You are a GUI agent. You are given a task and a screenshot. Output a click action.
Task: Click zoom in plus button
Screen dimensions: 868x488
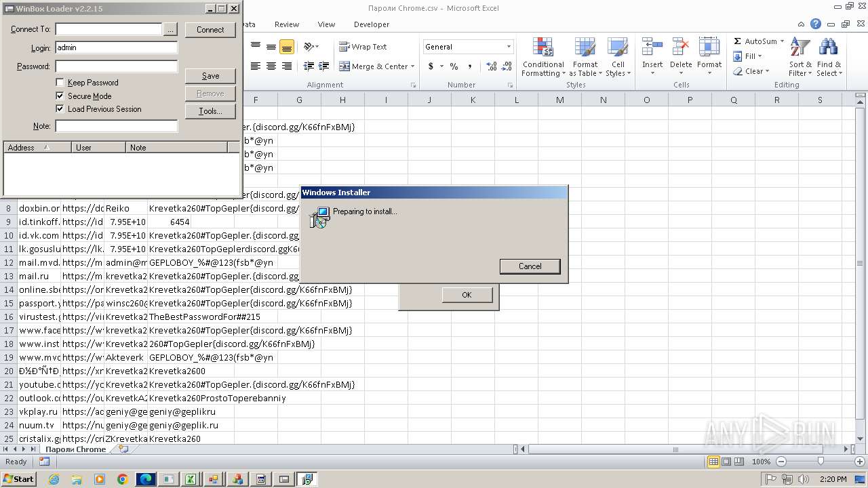[x=859, y=462]
